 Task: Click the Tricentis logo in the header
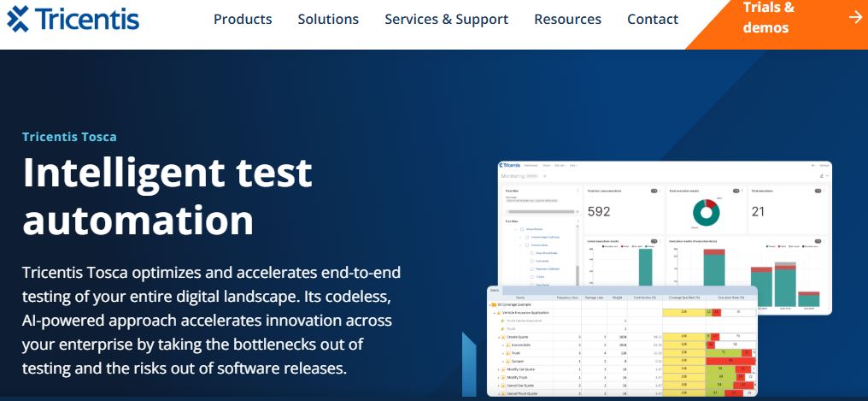pos(73,18)
